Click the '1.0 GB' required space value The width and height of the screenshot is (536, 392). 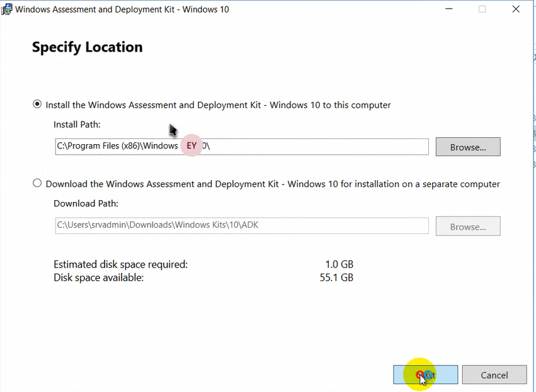(x=339, y=264)
